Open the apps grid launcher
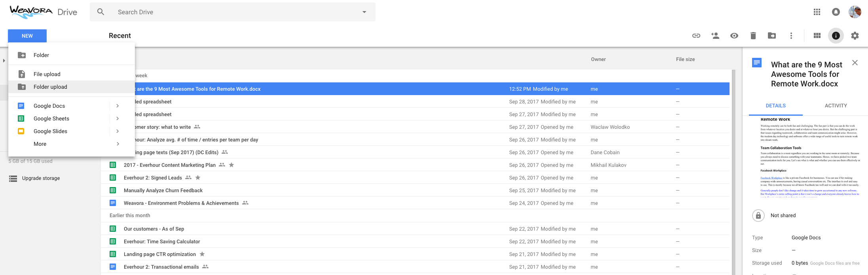 817,12
